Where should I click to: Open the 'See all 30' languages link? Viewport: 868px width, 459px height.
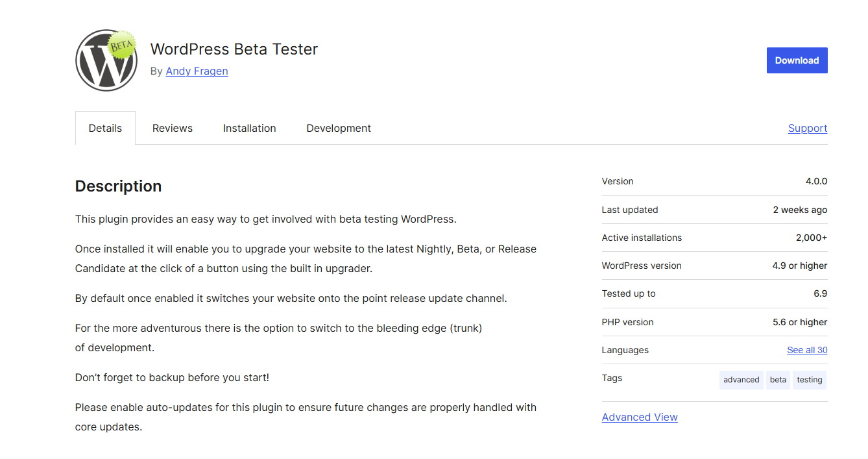point(807,350)
